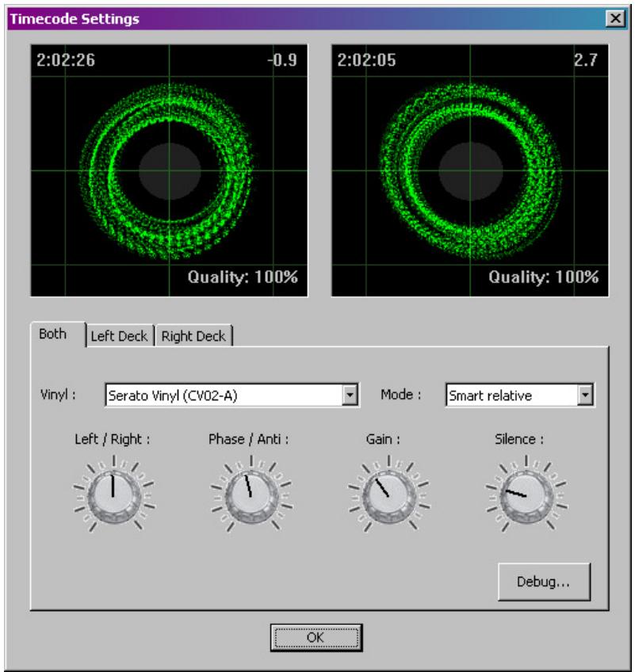Switch to the Both tab

pos(58,334)
